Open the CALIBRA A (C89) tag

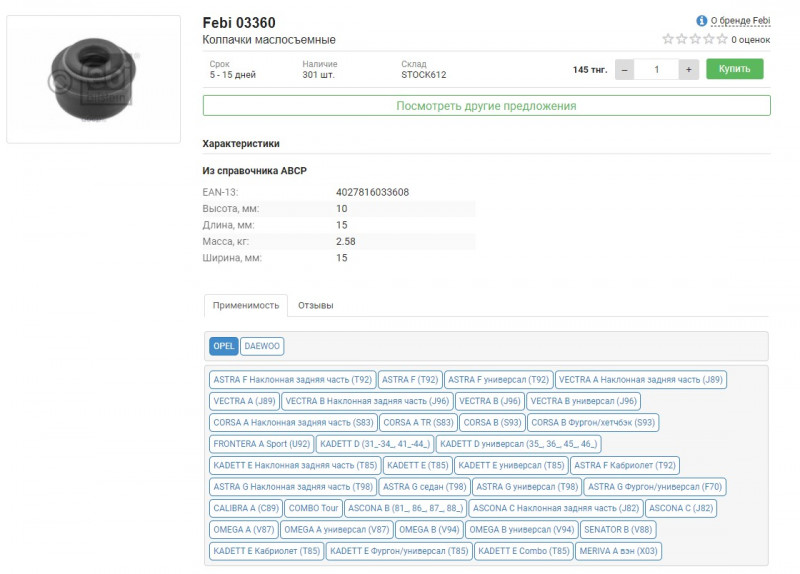pos(246,508)
